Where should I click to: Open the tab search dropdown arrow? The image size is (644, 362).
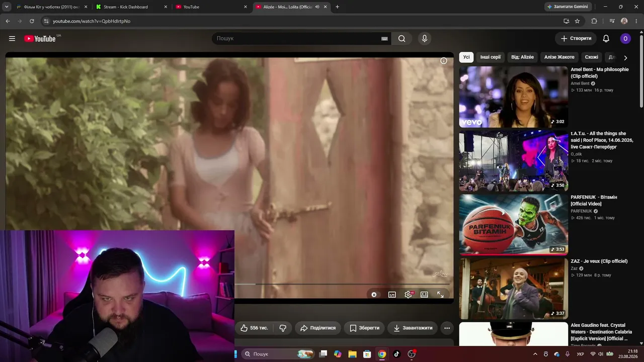tap(7, 7)
